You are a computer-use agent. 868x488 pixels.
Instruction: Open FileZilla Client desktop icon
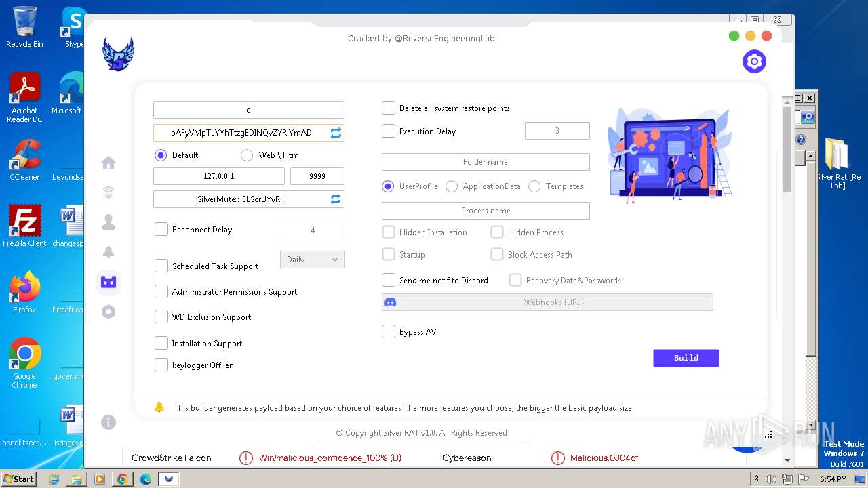(24, 226)
